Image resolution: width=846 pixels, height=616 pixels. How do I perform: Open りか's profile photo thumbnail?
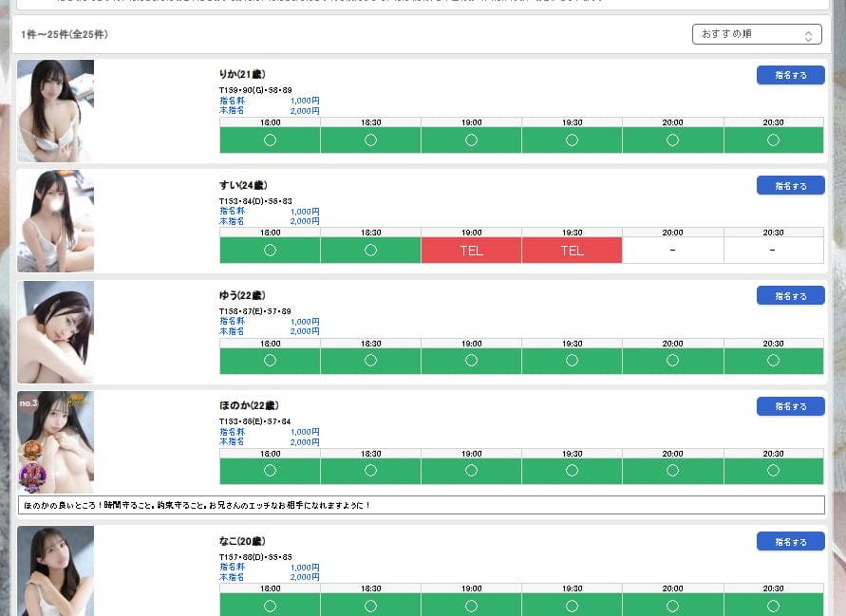pos(55,110)
